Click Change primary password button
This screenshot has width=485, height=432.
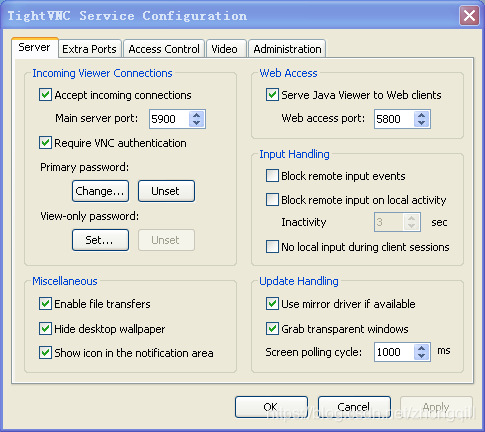pos(100,191)
